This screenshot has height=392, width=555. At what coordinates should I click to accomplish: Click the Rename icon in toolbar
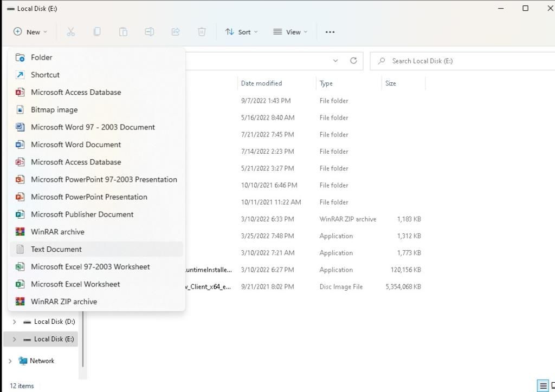(x=150, y=32)
